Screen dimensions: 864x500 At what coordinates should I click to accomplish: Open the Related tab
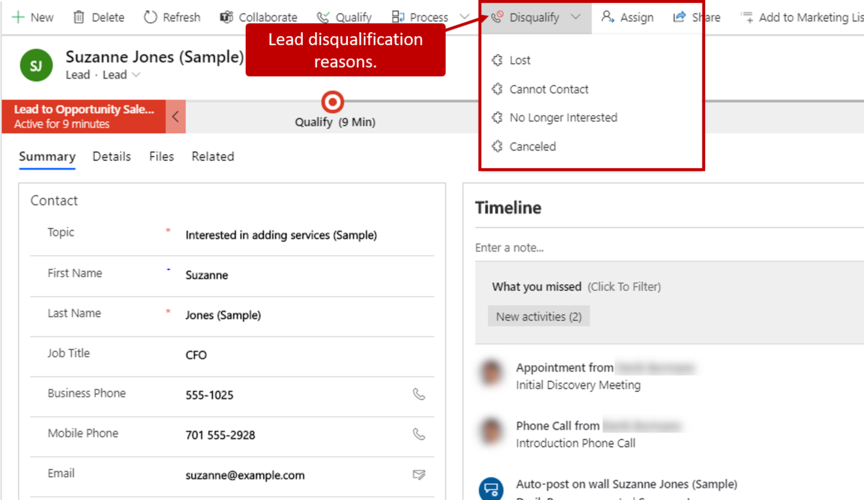click(213, 156)
